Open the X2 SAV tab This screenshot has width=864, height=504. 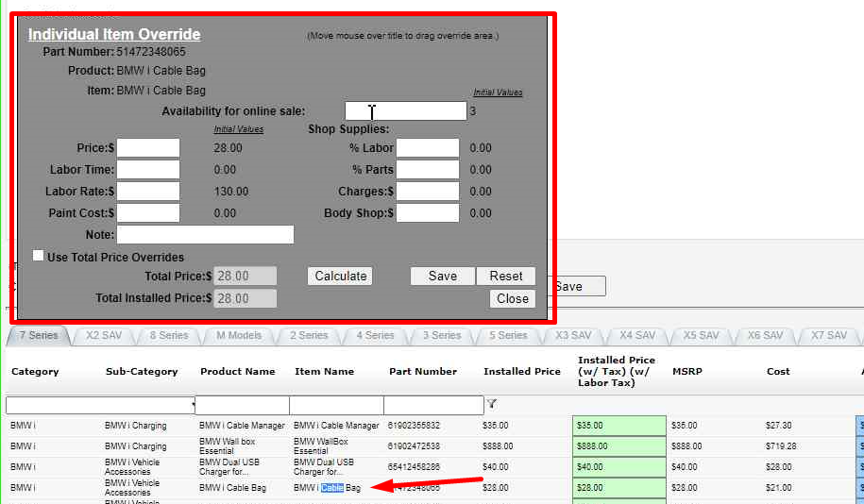click(104, 335)
